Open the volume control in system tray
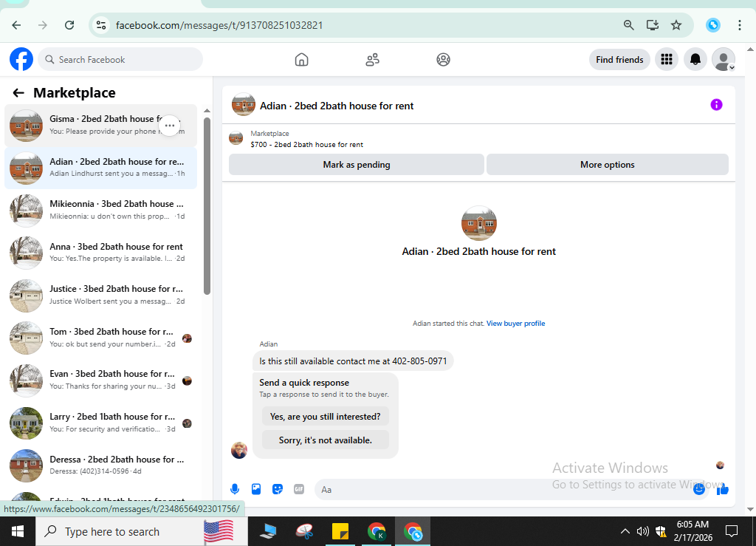The width and height of the screenshot is (756, 546). [x=642, y=531]
